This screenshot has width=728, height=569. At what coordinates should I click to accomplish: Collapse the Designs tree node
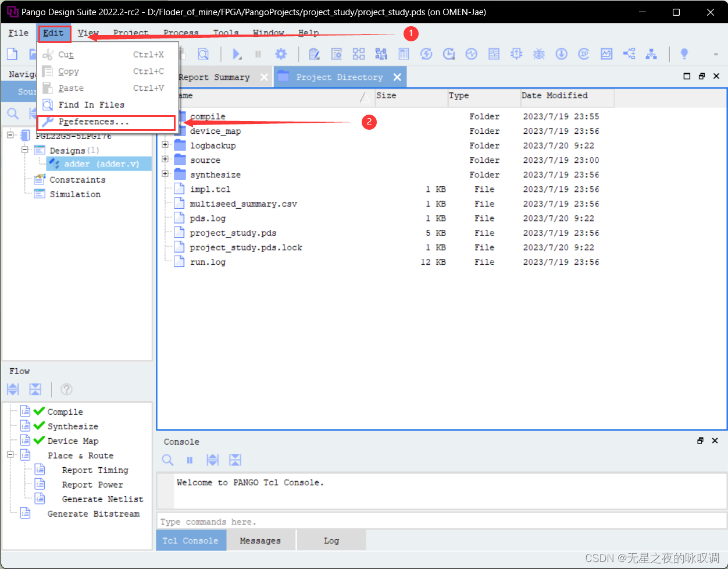pyautogui.click(x=25, y=150)
